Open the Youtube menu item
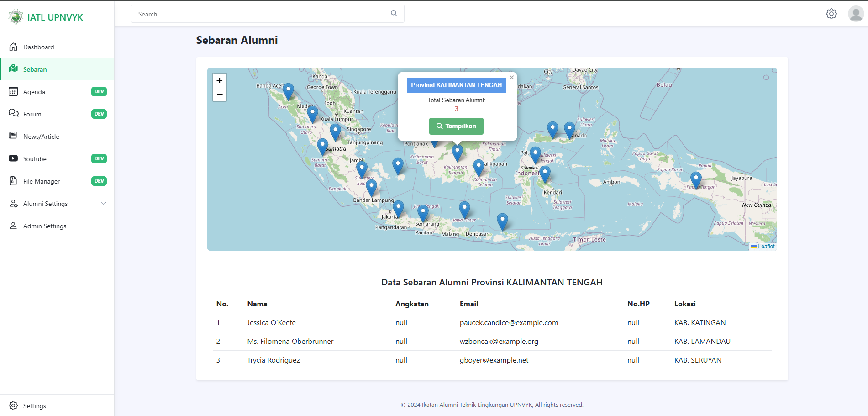The height and width of the screenshot is (416, 868). (57, 158)
